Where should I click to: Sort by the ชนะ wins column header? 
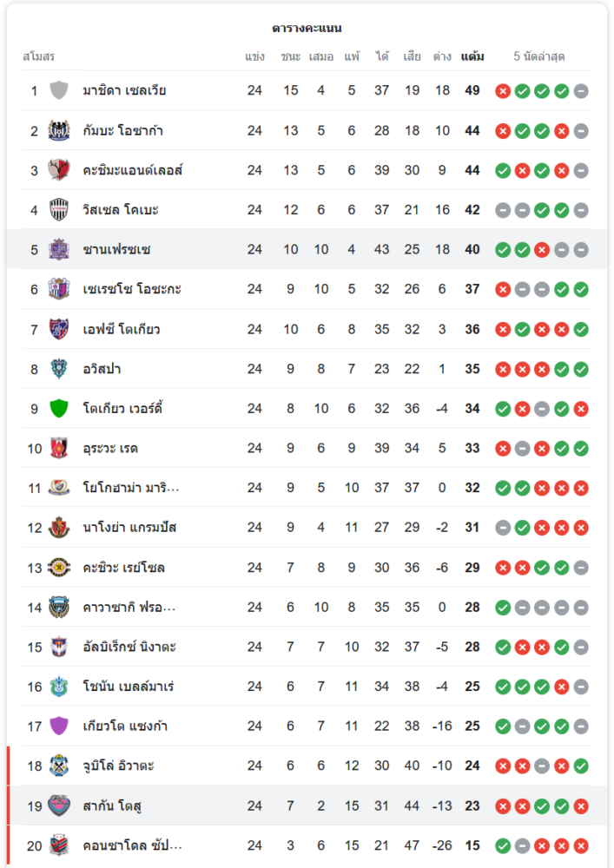(x=291, y=56)
